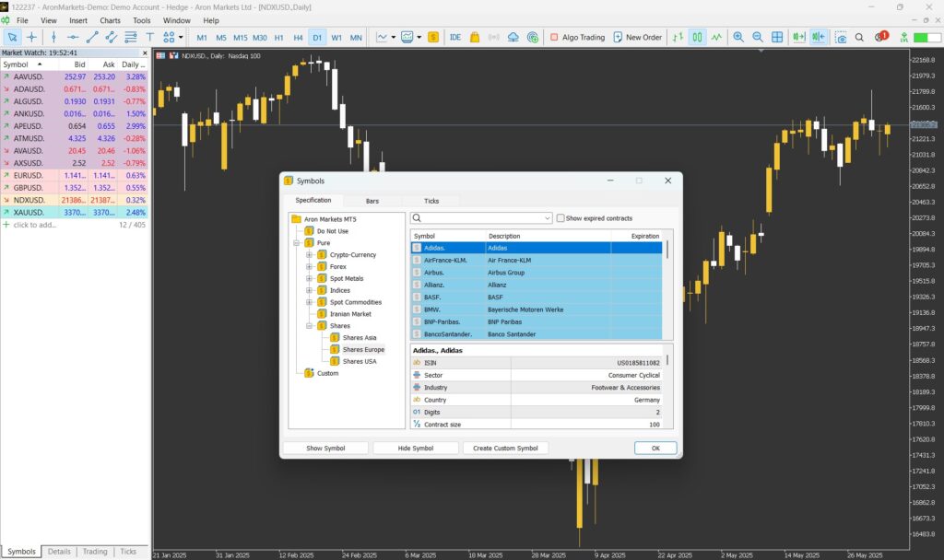
Task: Collapse the Pure tree node
Action: pos(297,243)
